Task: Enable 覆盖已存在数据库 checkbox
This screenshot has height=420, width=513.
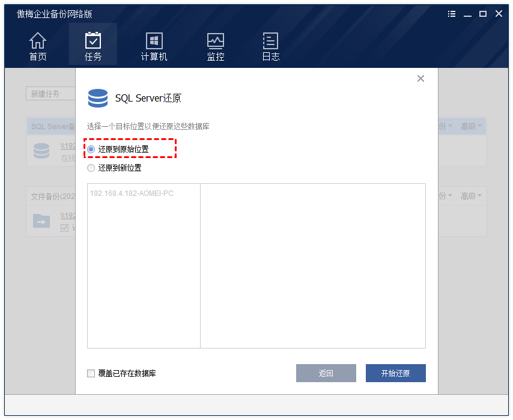Action: 91,373
